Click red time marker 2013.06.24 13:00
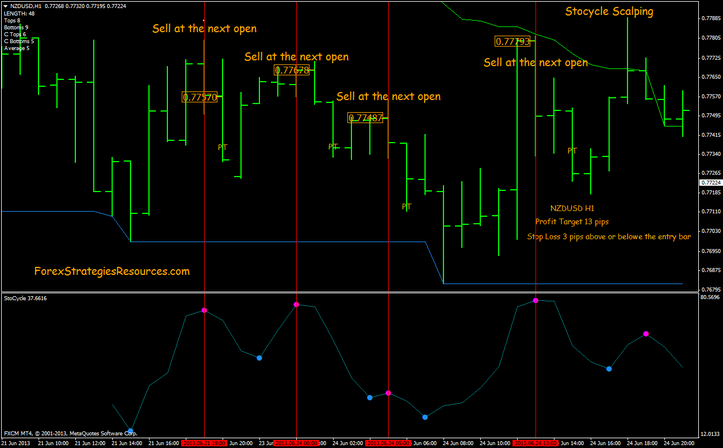Image resolution: width=723 pixels, height=448 pixels. click(535, 443)
